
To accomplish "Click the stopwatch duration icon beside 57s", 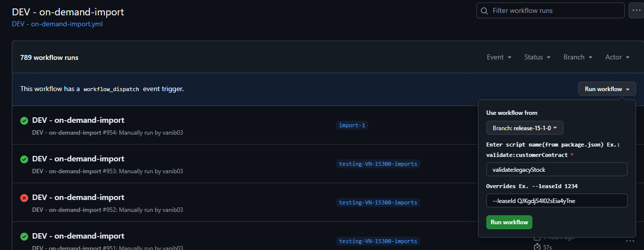I will pos(537,247).
